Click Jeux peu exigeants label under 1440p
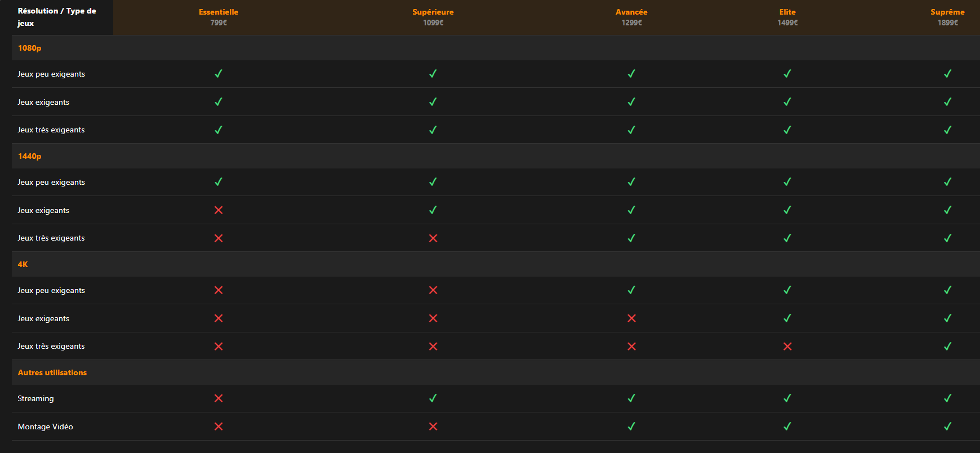 pos(51,182)
